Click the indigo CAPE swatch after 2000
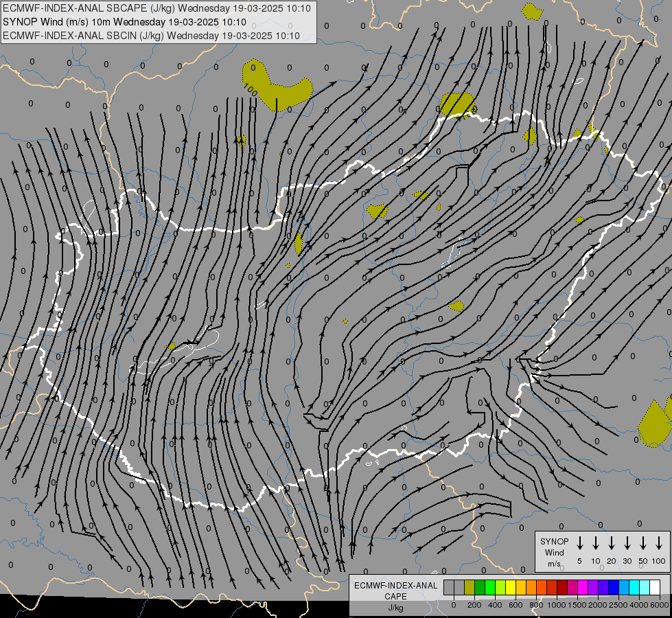The height and width of the screenshot is (618, 672). coord(603,587)
